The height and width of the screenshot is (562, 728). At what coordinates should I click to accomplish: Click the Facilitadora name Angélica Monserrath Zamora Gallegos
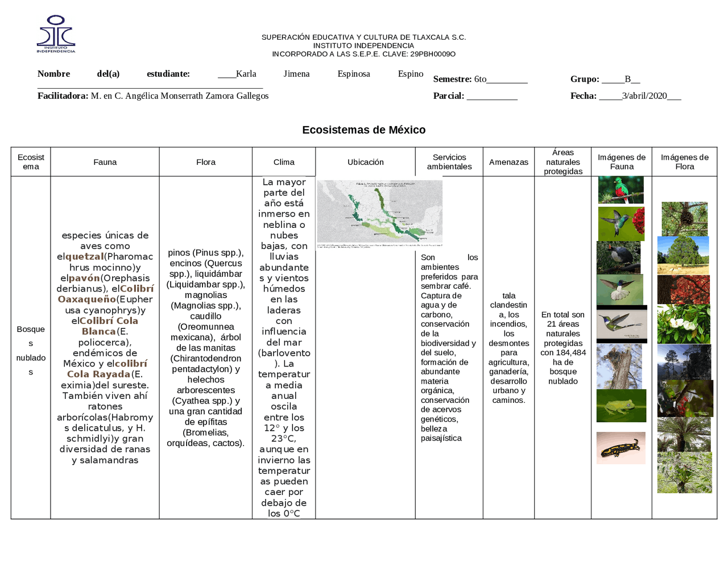pyautogui.click(x=179, y=95)
